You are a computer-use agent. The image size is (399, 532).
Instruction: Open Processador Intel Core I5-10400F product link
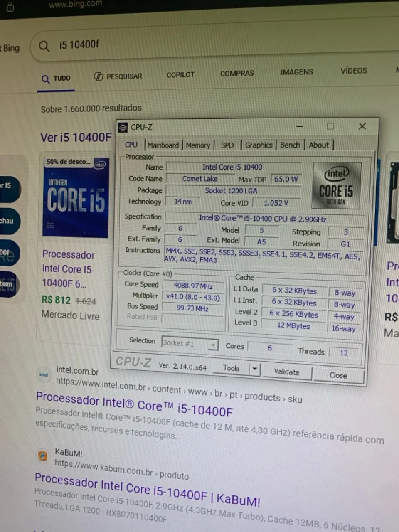coord(69,269)
